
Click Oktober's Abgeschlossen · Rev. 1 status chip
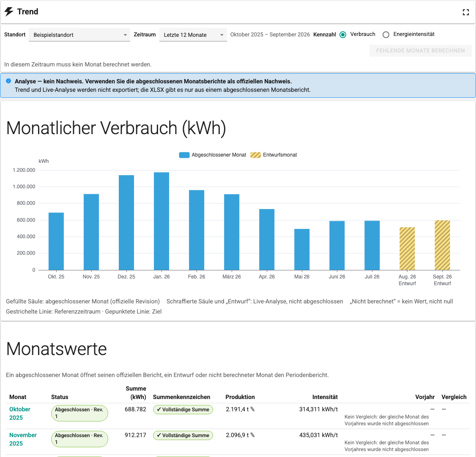(79, 413)
